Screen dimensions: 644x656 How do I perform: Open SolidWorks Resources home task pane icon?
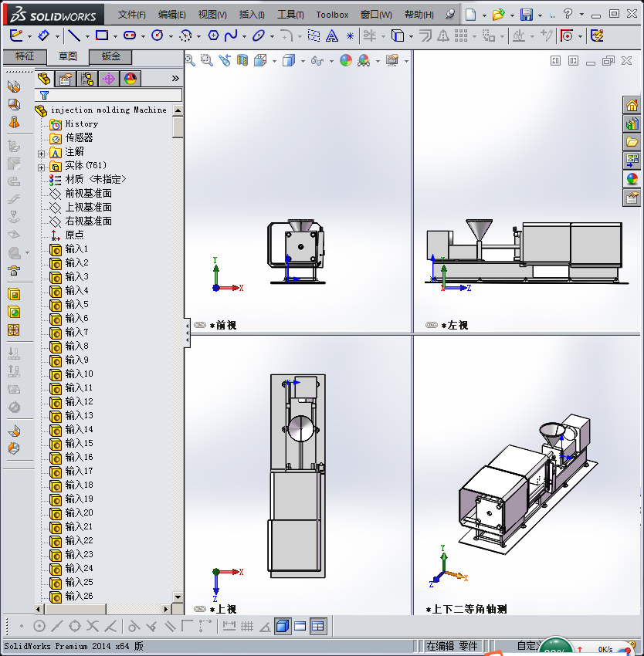[632, 105]
